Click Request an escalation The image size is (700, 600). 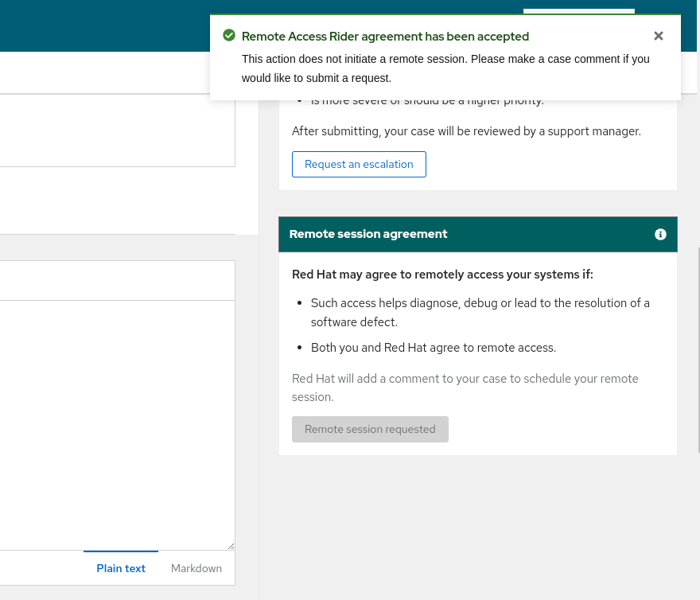coord(359,164)
